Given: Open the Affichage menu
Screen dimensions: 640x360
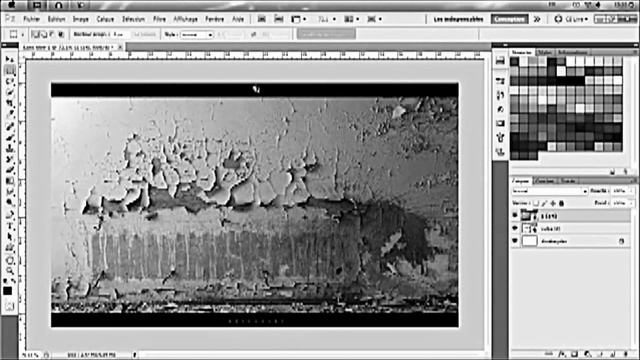Looking at the screenshot, I should (185, 19).
